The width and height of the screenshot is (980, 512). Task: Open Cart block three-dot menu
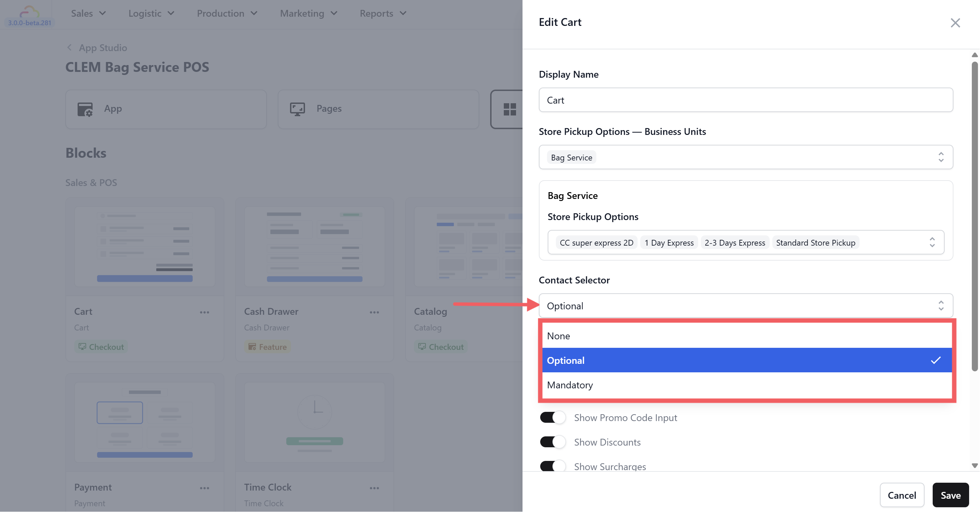point(204,312)
